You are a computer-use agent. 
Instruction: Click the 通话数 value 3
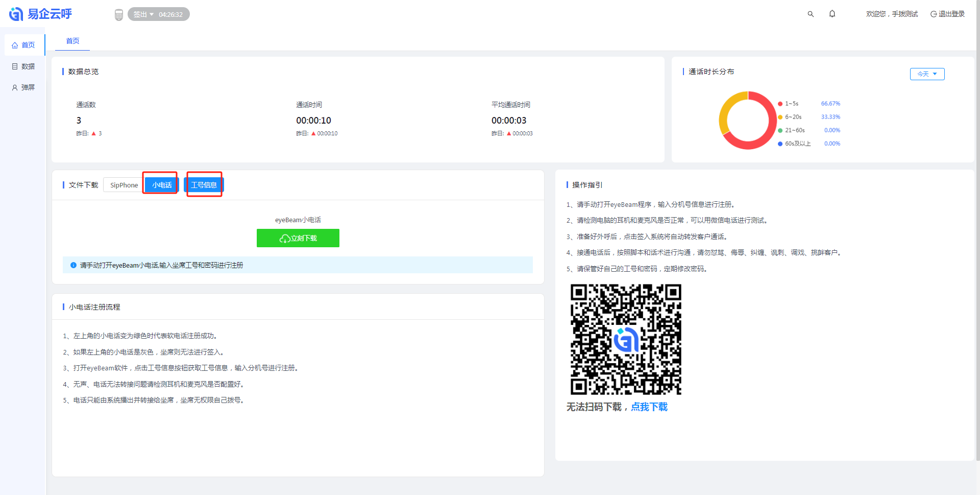79,121
